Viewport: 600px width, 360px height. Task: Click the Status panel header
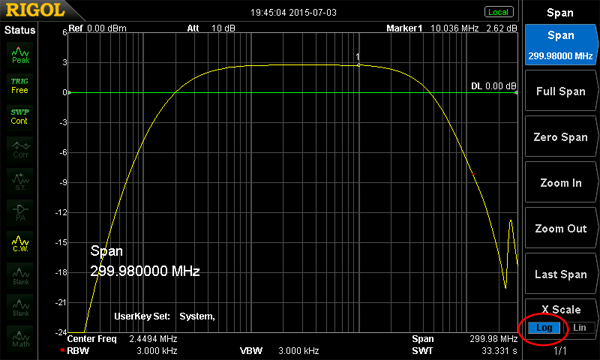[x=20, y=30]
